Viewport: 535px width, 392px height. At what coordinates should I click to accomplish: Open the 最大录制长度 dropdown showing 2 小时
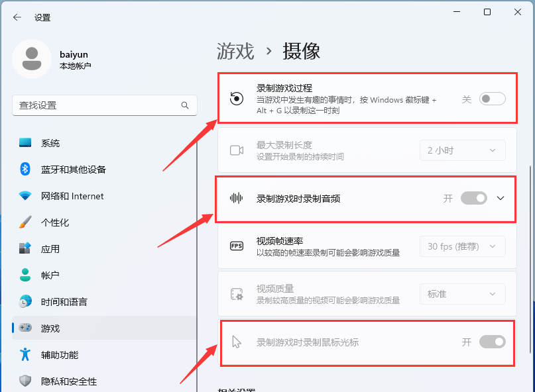(462, 150)
